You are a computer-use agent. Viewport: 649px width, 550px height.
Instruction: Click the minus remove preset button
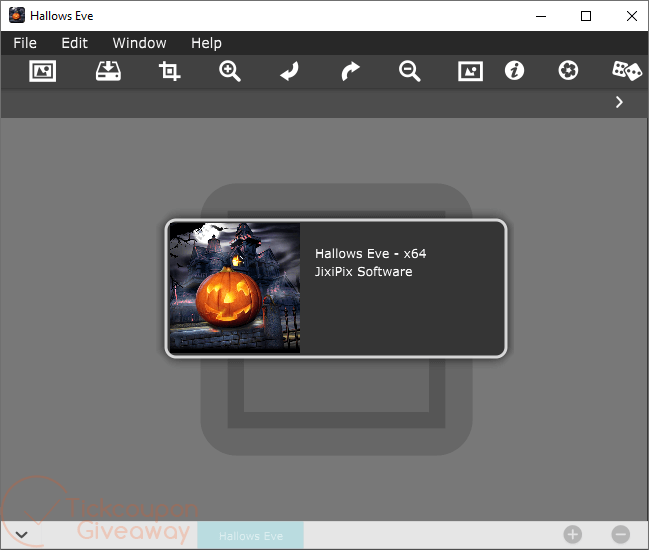click(620, 534)
